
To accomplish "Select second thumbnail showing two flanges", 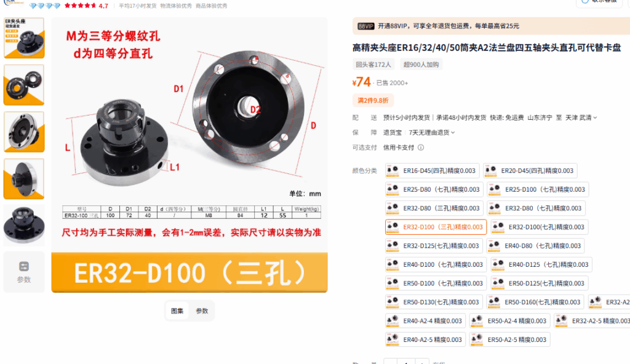I will click(24, 85).
